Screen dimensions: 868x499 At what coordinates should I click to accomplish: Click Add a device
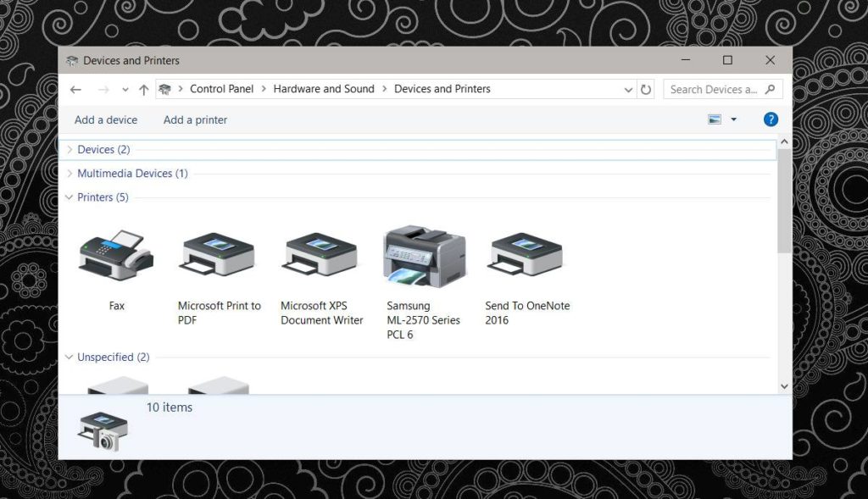point(105,119)
